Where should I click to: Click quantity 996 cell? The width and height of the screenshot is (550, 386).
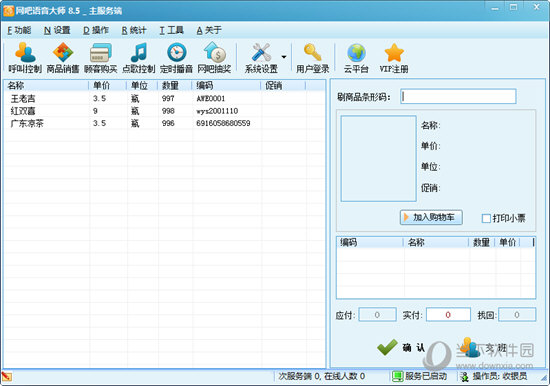(168, 123)
